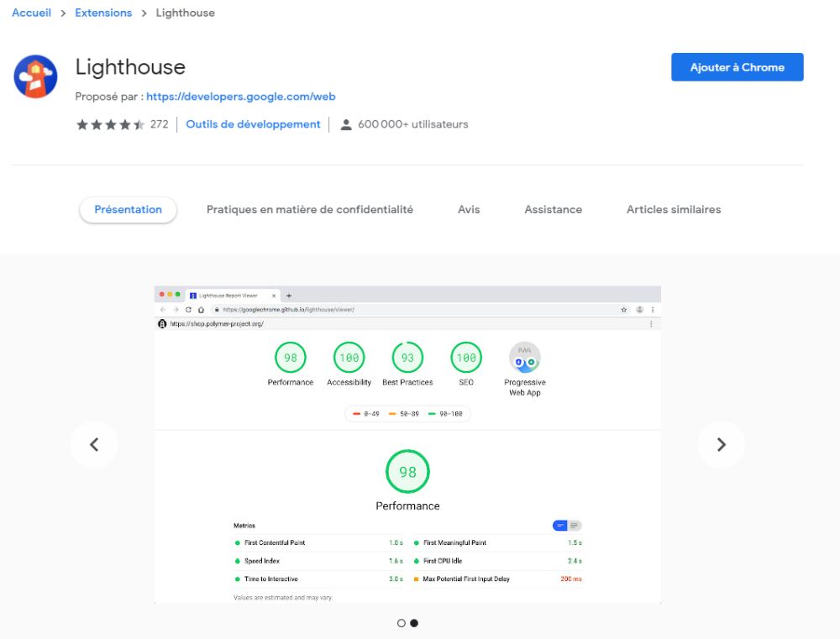The height and width of the screenshot is (639, 840).
Task: Click the kebab menu icon in screenshot browser
Action: [x=653, y=310]
